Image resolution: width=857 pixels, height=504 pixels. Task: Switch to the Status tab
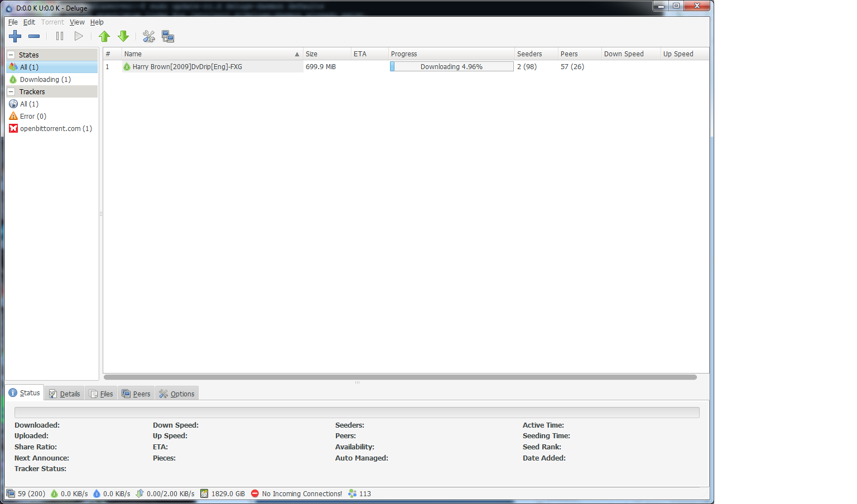(25, 392)
